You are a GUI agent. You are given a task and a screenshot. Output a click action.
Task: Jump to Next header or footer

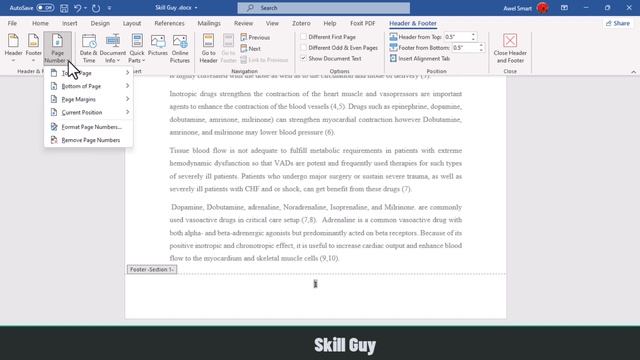pos(251,49)
